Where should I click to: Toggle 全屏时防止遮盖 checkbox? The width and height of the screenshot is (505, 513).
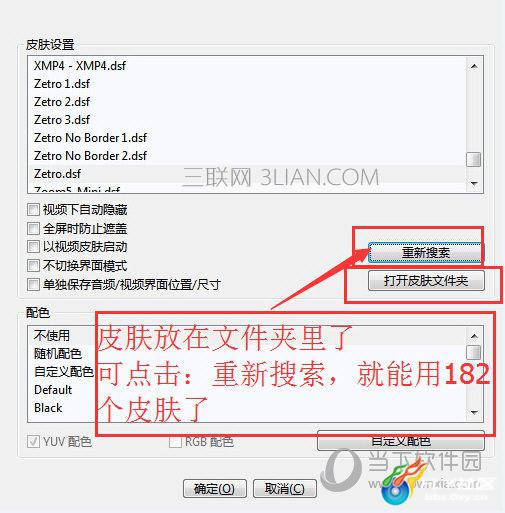click(x=33, y=229)
